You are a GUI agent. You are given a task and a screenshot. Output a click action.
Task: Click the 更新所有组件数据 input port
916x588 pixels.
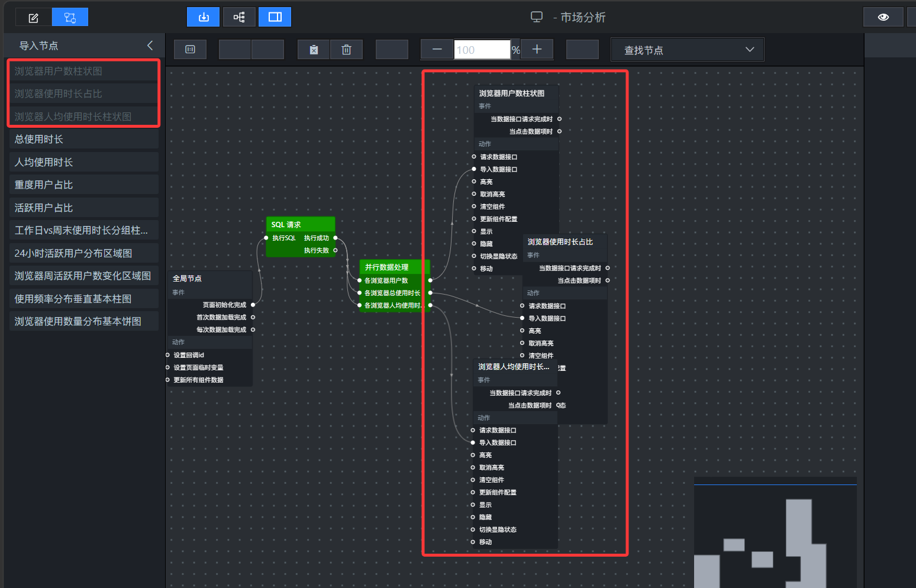pyautogui.click(x=167, y=380)
